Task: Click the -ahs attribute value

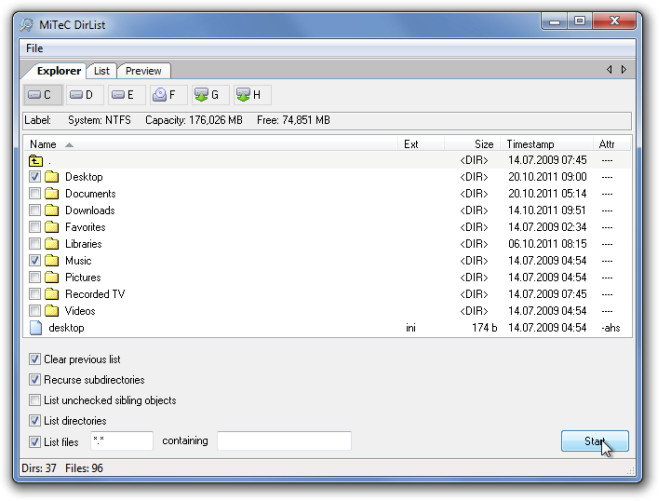Action: [611, 328]
